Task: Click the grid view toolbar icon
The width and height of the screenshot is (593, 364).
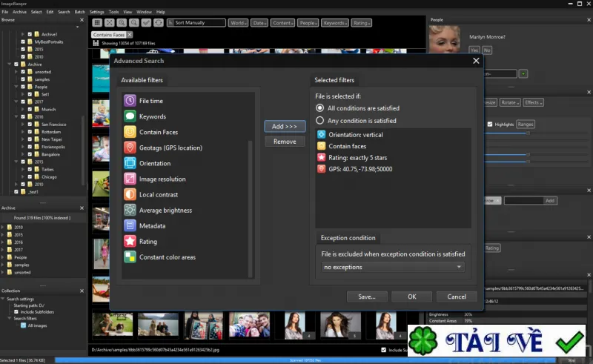Action: 97,23
